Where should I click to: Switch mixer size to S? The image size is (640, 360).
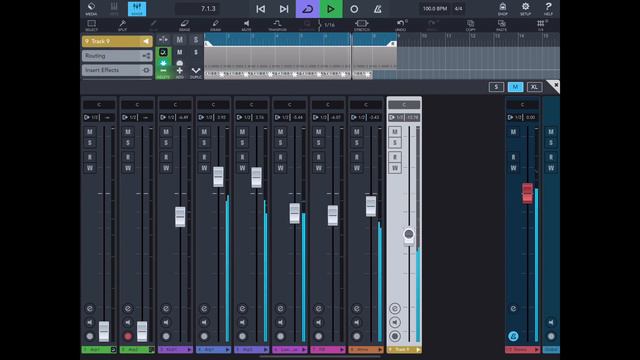pyautogui.click(x=496, y=87)
